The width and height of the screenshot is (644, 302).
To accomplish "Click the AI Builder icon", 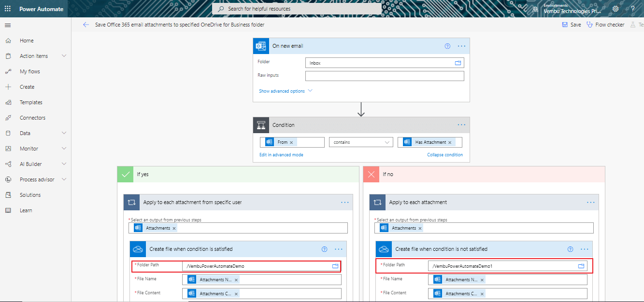I will pos(8,164).
